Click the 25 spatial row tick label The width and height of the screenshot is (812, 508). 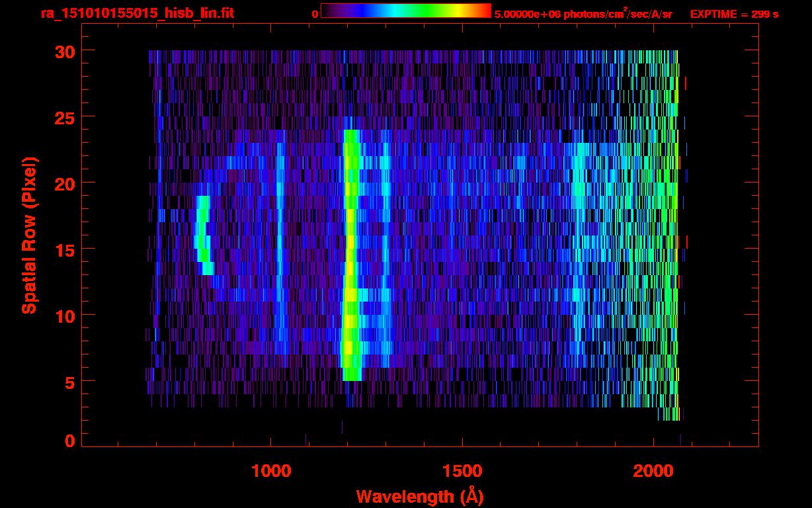(x=64, y=117)
